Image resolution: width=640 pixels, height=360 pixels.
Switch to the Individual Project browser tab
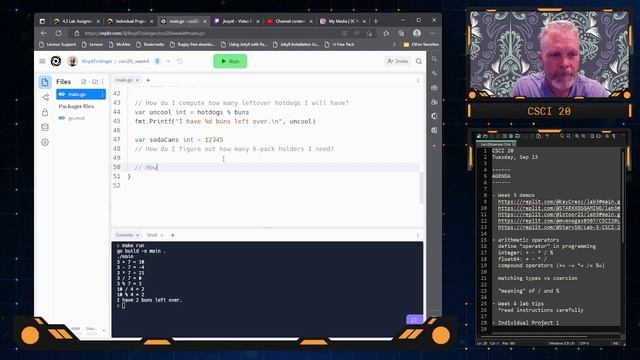pyautogui.click(x=130, y=21)
